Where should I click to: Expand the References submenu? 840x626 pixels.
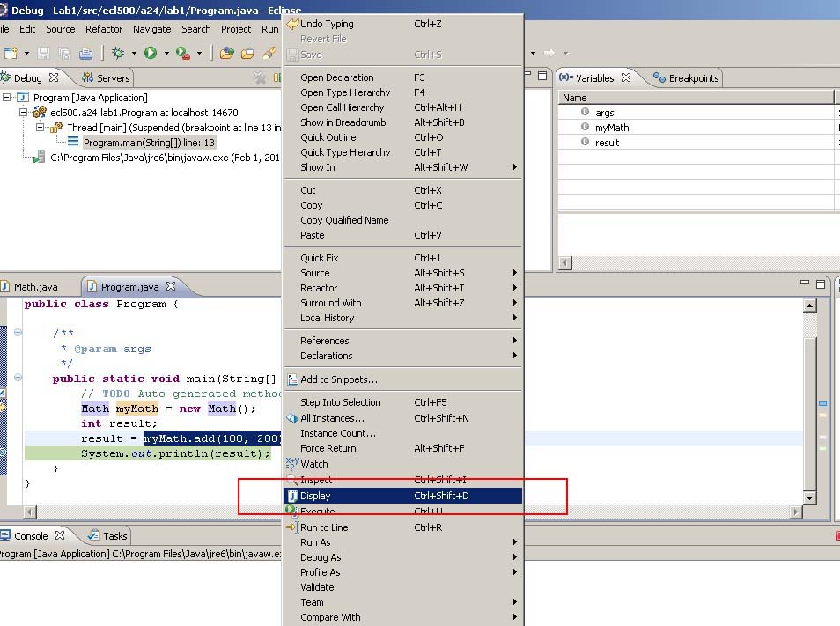pos(402,341)
